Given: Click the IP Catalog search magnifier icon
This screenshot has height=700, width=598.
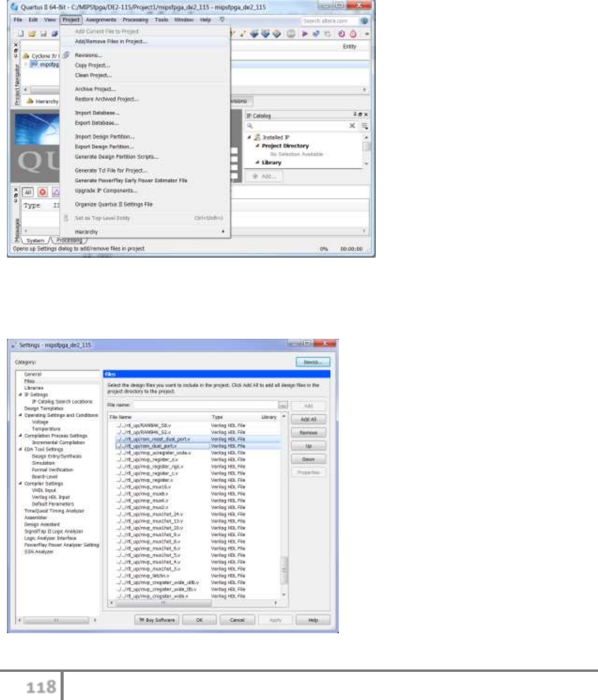Looking at the screenshot, I should coord(250,126).
